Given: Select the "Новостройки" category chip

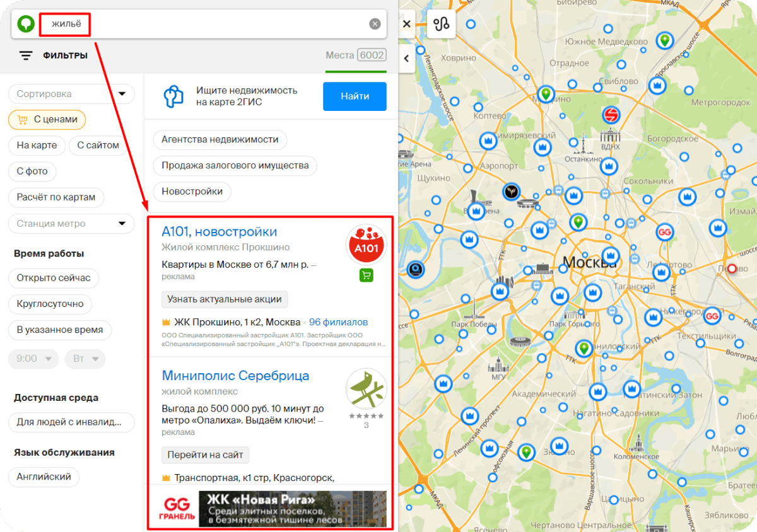Looking at the screenshot, I should 192,191.
